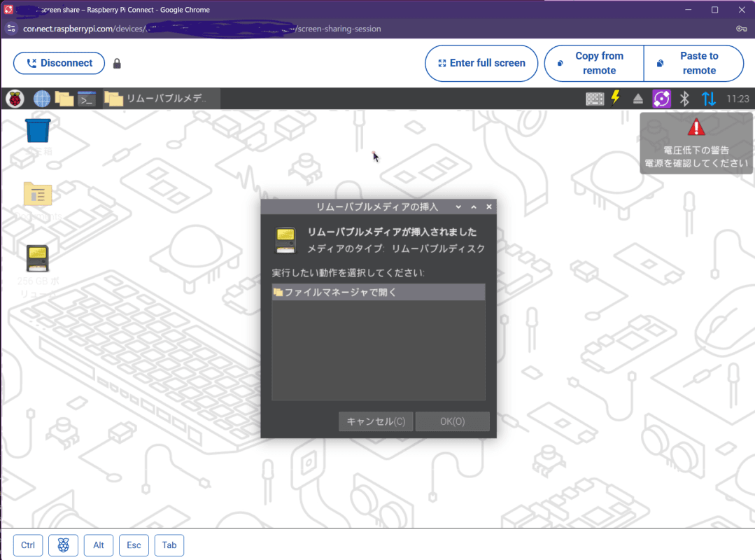Click the eject media tray icon

pyautogui.click(x=638, y=99)
